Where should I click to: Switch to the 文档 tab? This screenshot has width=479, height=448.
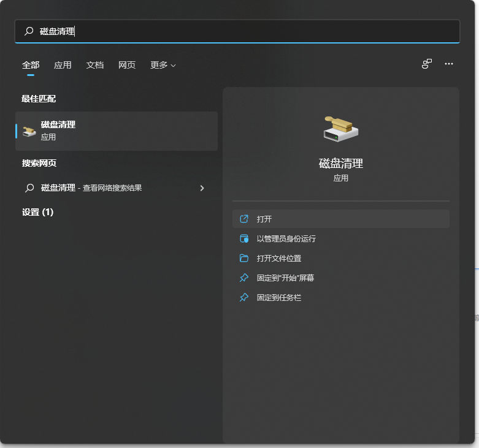point(94,65)
